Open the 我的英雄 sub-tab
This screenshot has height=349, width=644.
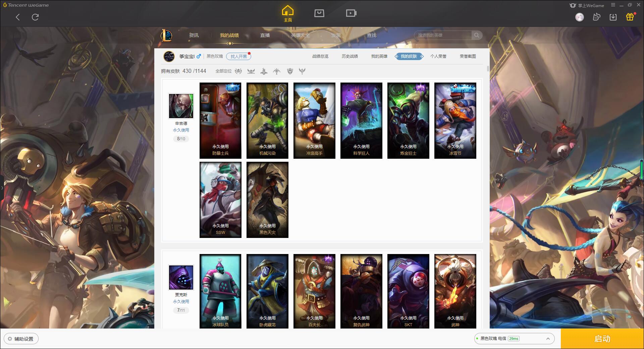(379, 56)
